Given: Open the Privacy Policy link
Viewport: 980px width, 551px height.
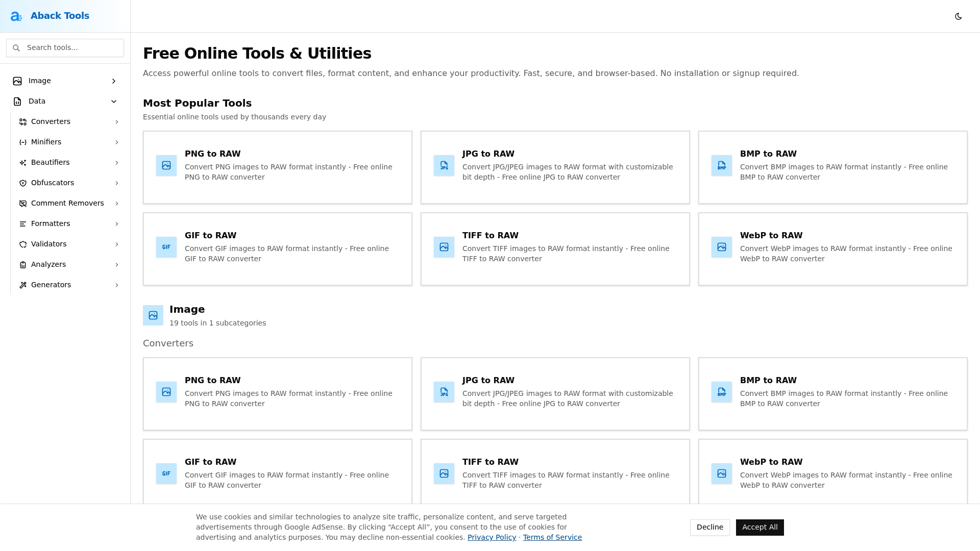Looking at the screenshot, I should (x=492, y=537).
